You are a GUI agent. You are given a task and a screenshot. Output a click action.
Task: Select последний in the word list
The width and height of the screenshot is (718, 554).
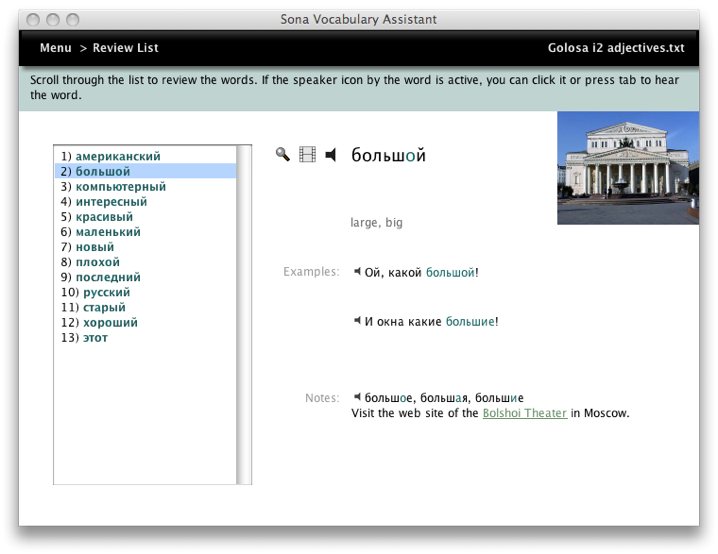pos(108,277)
